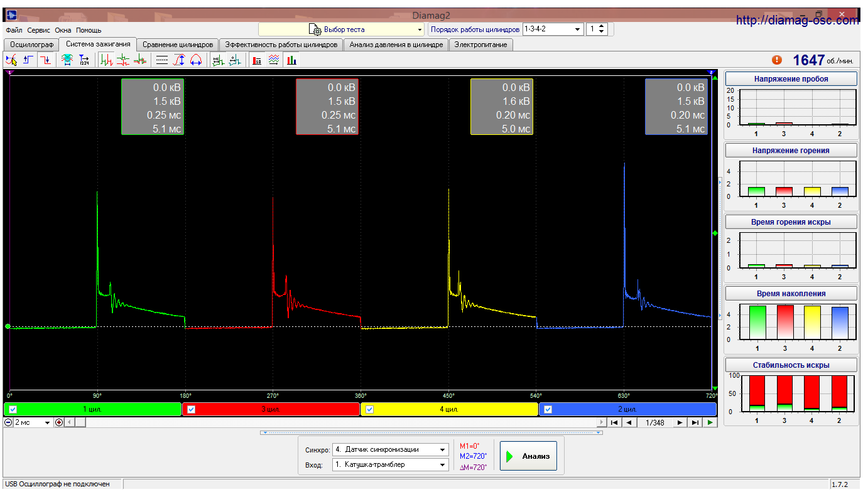868x492 pixels.
Task: Zoom out time scale with minus icon
Action: (x=8, y=422)
